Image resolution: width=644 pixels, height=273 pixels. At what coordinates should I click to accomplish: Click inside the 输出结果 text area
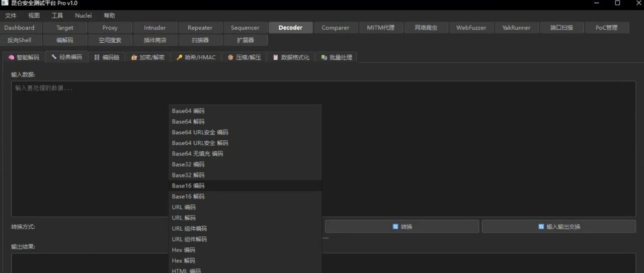click(x=324, y=263)
